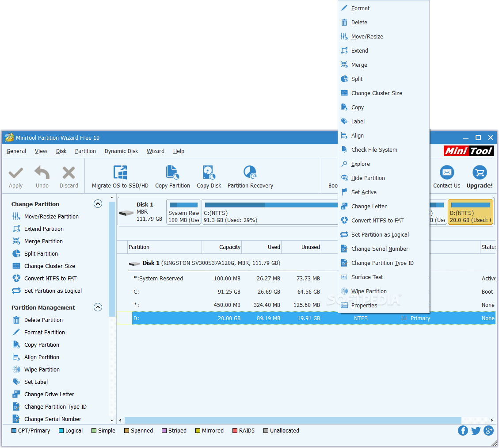499x448 pixels.
Task: Choose Set Active in context menu
Action: (x=384, y=192)
